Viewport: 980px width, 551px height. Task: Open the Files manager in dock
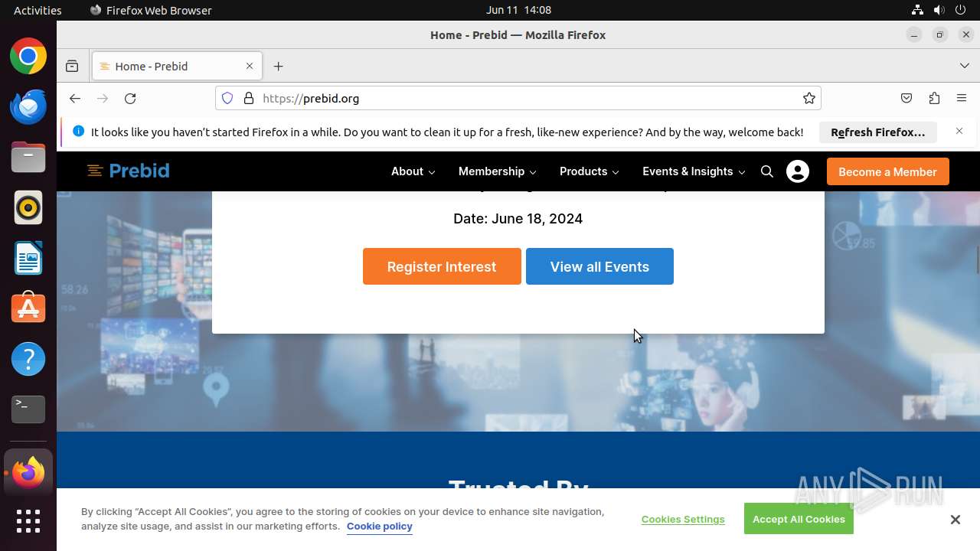28,157
